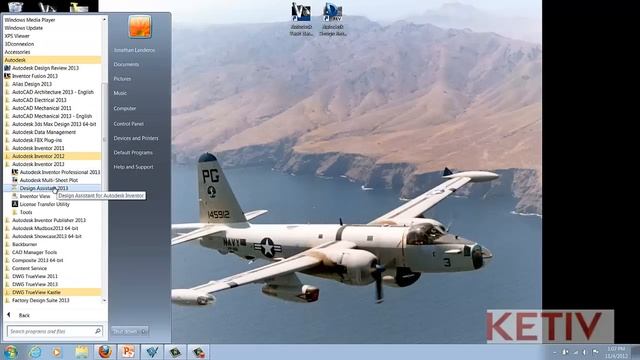Click the user account picture
The image size is (640, 360).
coord(140,27)
